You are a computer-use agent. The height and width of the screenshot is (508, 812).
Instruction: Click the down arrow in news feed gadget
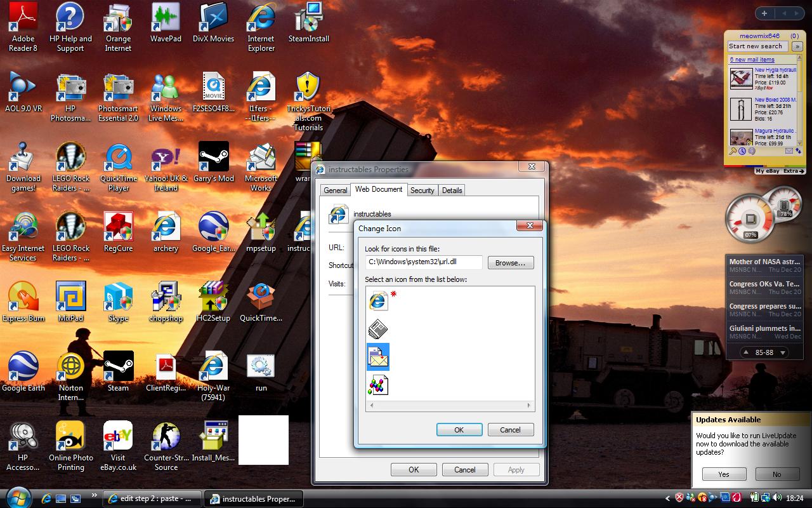783,352
